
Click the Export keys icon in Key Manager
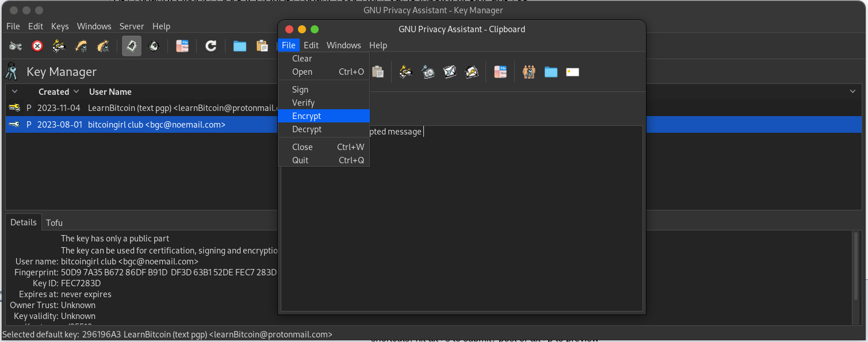pyautogui.click(x=103, y=46)
